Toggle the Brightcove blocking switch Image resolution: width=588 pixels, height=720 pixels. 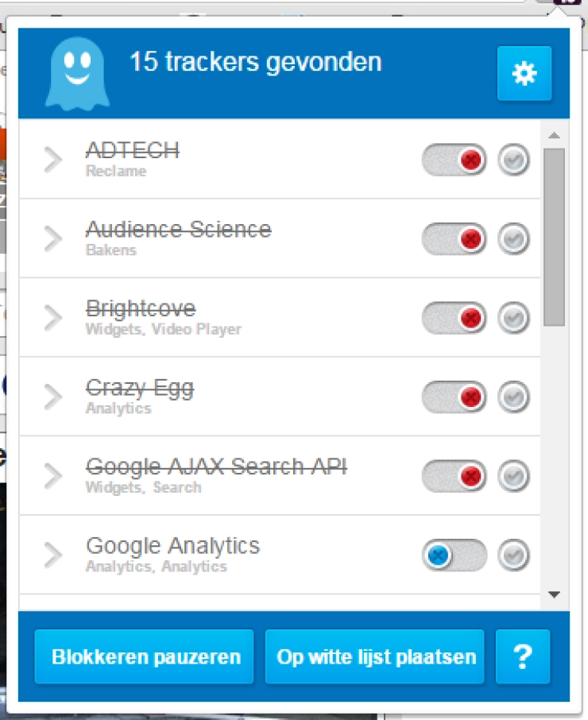(x=454, y=319)
